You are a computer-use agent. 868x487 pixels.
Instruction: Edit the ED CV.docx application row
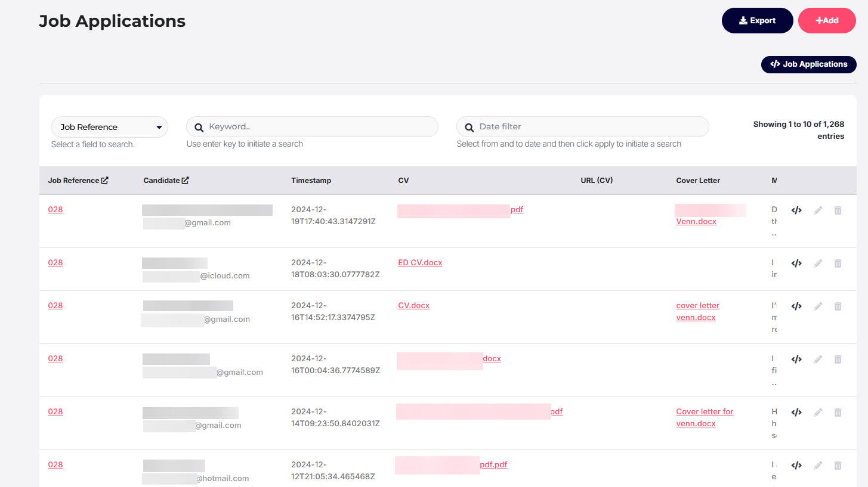[x=818, y=263]
